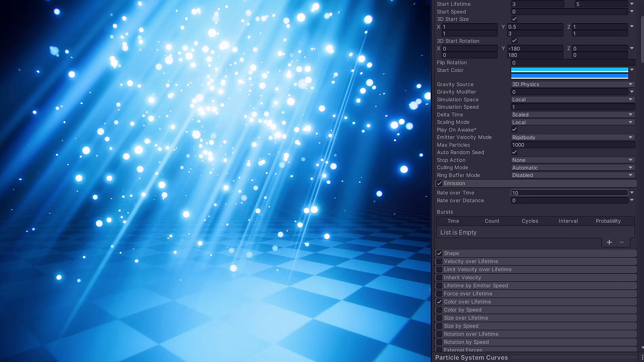Viewport: 644px width, 362px height.
Task: Click Start Lifetime maximum field showing 5
Action: coord(601,4)
